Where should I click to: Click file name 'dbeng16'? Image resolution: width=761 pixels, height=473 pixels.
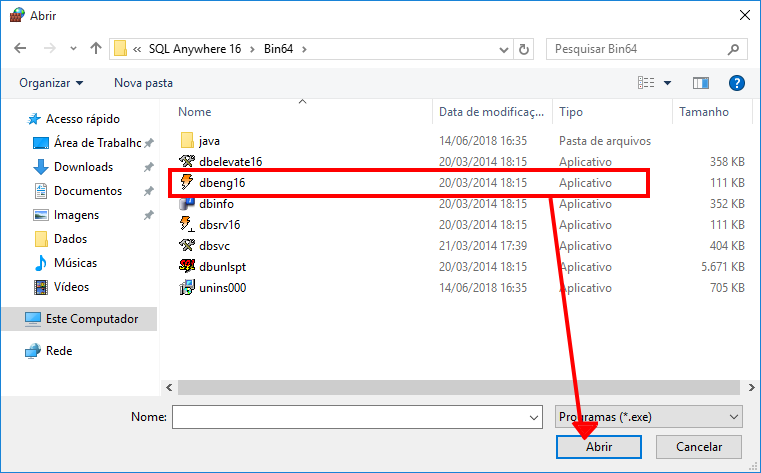(222, 183)
